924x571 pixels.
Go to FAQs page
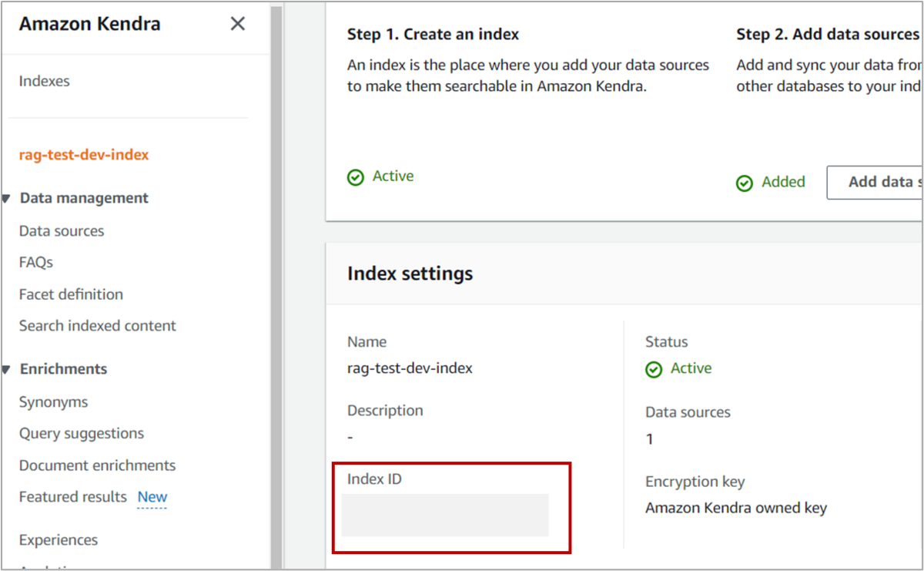[36, 263]
